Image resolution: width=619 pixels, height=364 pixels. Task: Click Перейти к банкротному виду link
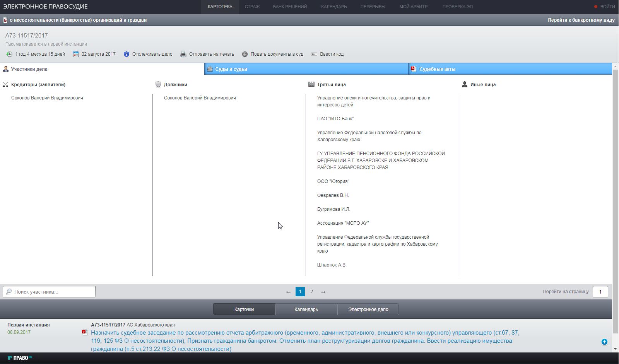(x=581, y=20)
